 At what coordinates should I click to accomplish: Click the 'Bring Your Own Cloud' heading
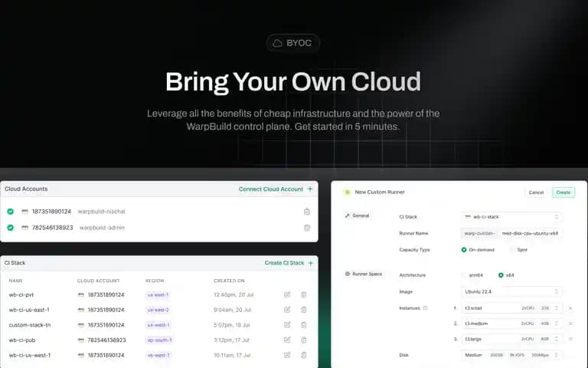point(293,81)
